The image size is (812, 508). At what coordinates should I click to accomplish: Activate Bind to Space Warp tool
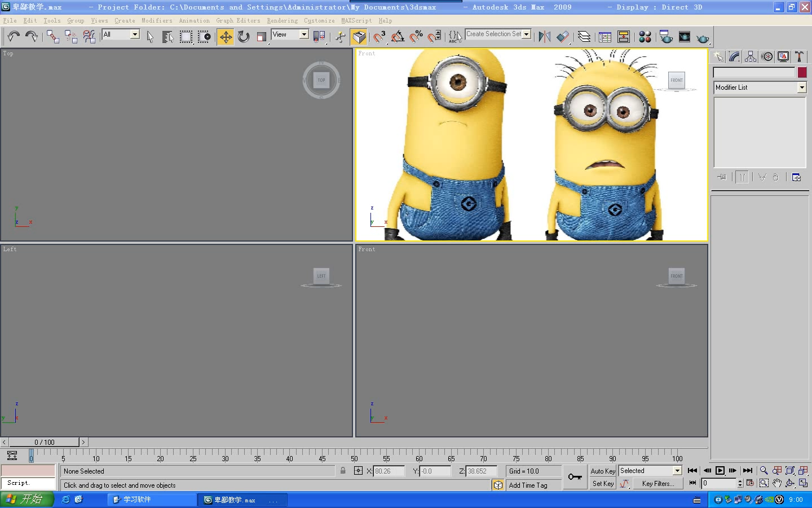[x=89, y=37]
